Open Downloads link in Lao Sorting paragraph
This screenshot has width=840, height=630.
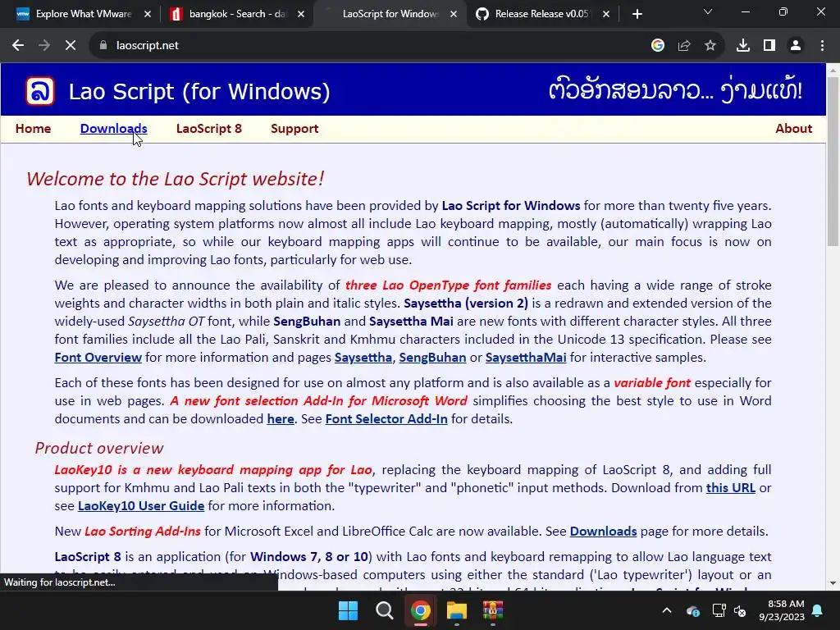coord(603,532)
